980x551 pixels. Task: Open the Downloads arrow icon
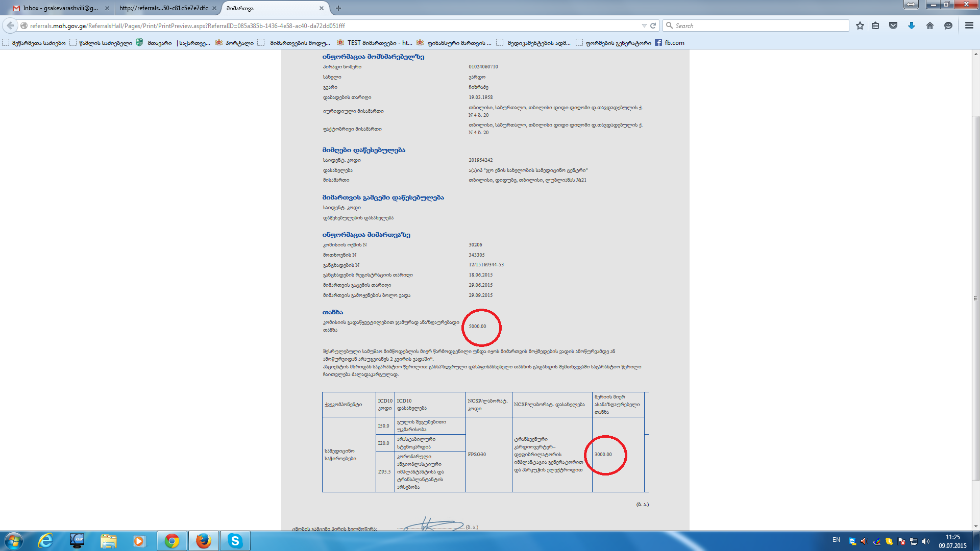pos(912,26)
